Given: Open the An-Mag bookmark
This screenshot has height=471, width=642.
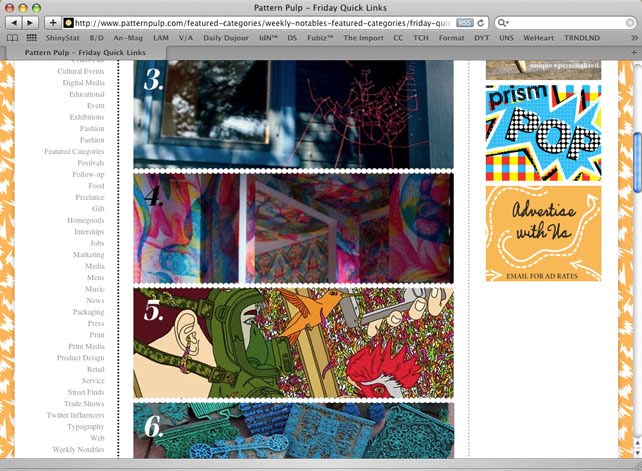Looking at the screenshot, I should (128, 38).
